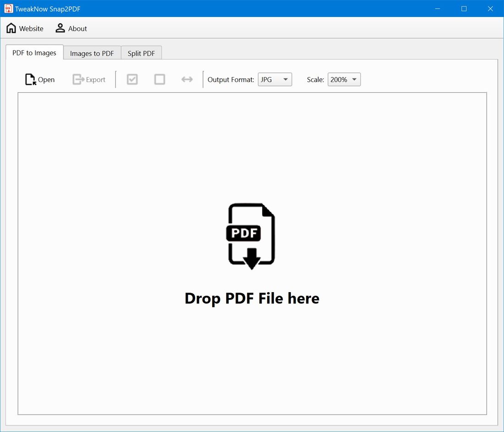Switch to the Split PDF tab
The height and width of the screenshot is (432, 504).
coord(141,53)
